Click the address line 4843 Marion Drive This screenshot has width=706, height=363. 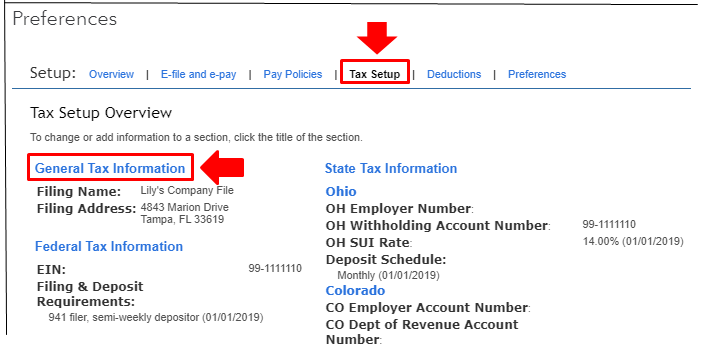[185, 208]
